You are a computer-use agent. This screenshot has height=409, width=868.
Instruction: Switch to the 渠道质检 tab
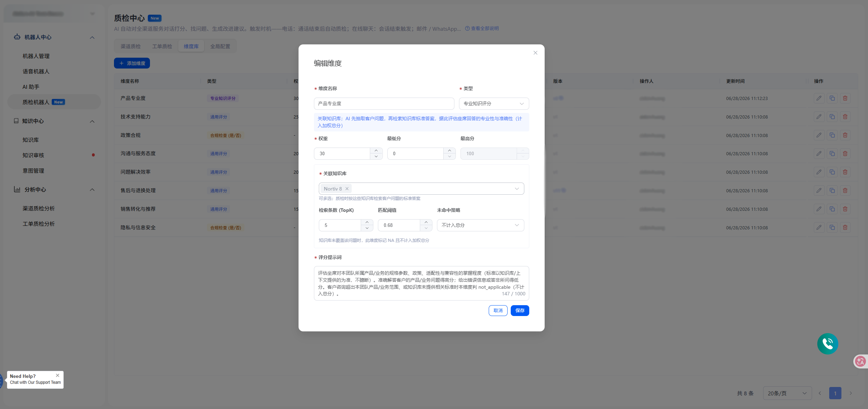[131, 46]
